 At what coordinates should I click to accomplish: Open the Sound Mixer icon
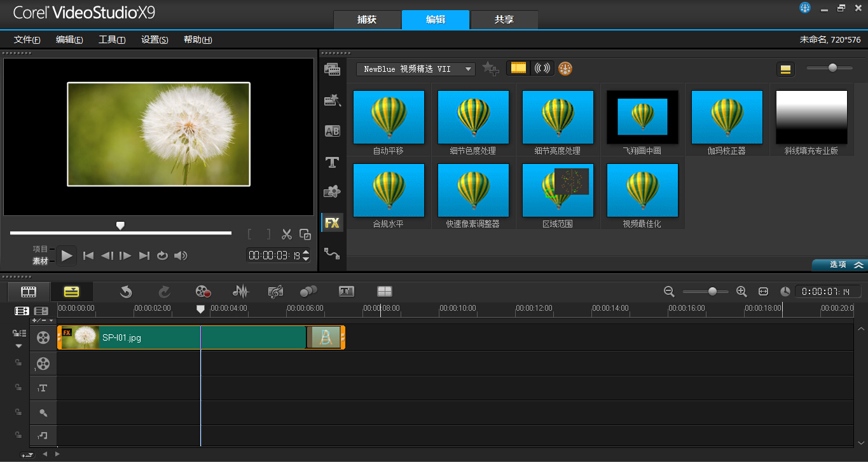[240, 292]
